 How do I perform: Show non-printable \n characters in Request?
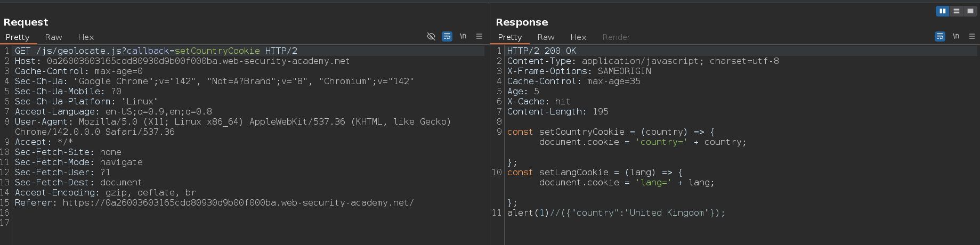(x=463, y=36)
